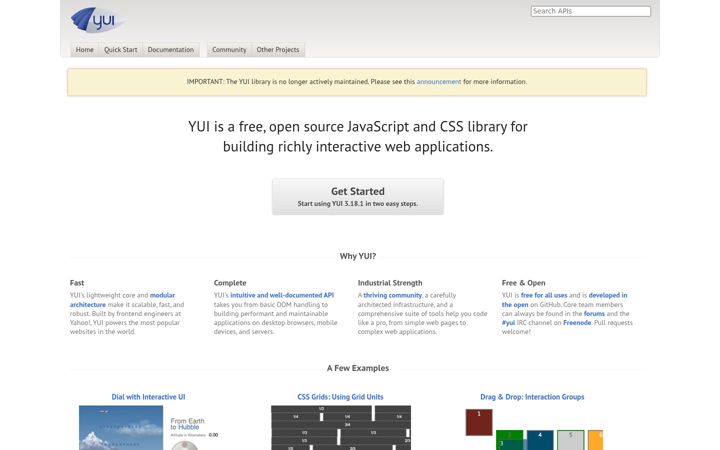
Task: Click the Complete section heading
Action: point(230,283)
